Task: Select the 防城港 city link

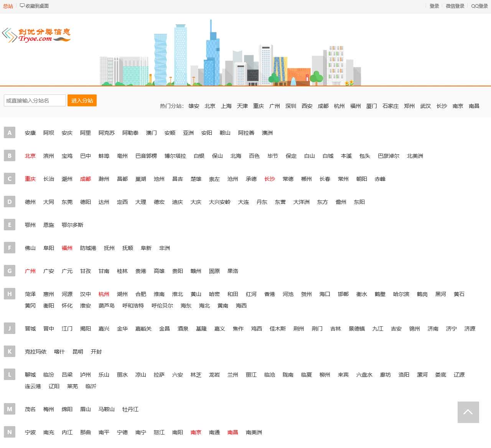Action: coord(88,248)
